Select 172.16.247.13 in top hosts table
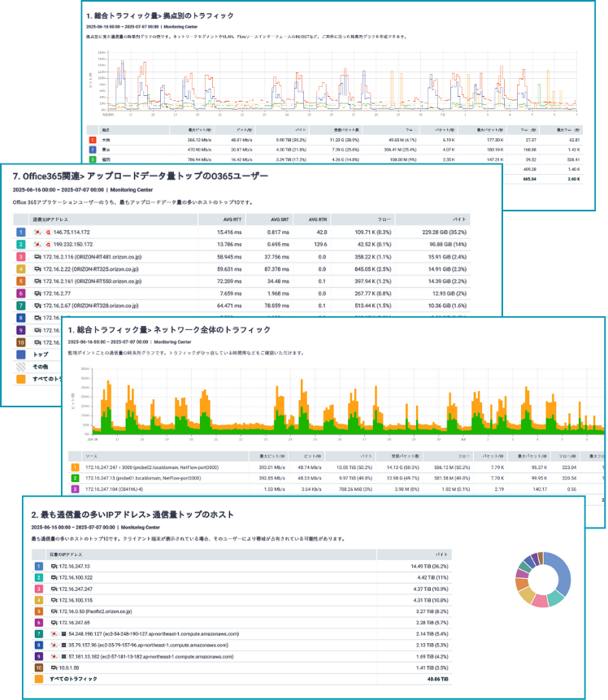608x700 pixels. (x=241, y=567)
